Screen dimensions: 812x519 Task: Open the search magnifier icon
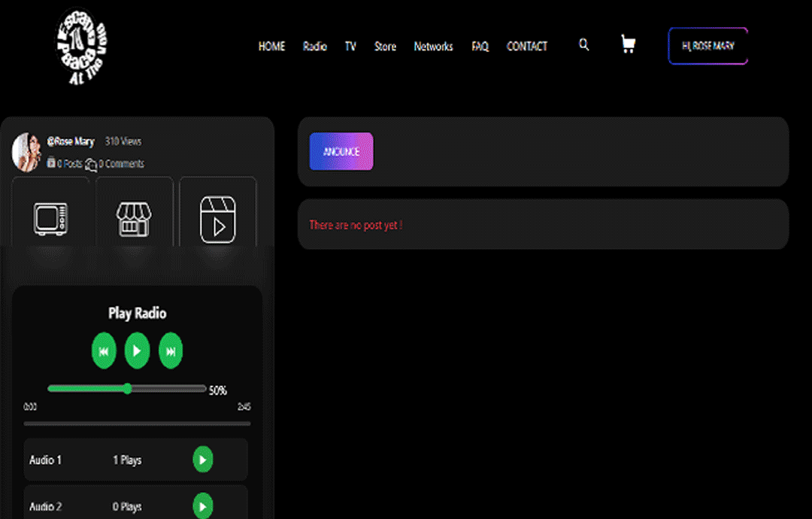pos(583,45)
